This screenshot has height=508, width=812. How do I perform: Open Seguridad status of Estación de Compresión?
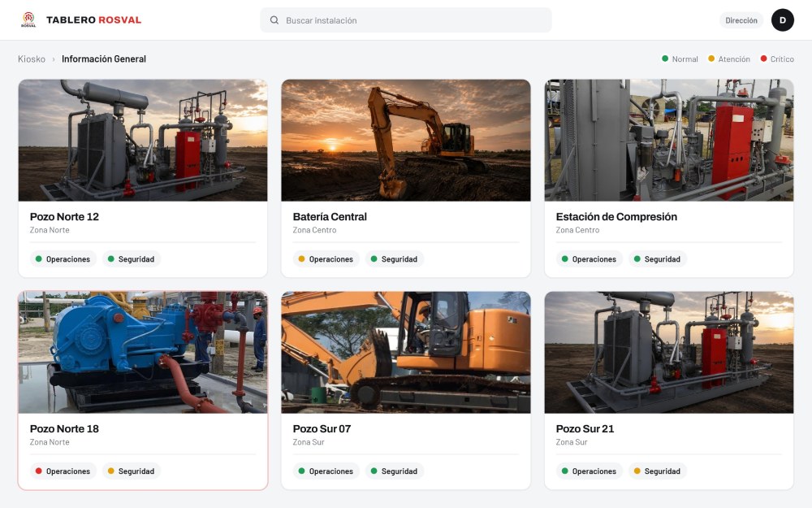(657, 258)
